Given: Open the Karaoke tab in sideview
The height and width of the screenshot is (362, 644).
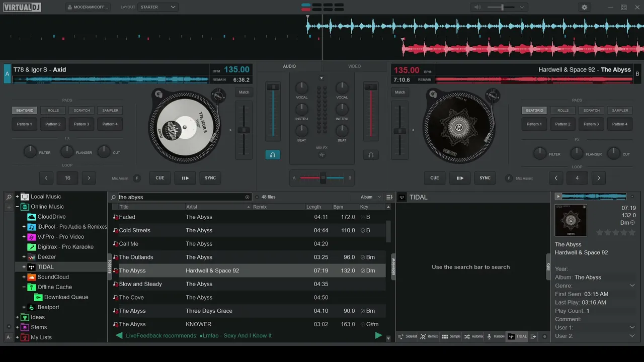Looking at the screenshot, I should [496, 336].
